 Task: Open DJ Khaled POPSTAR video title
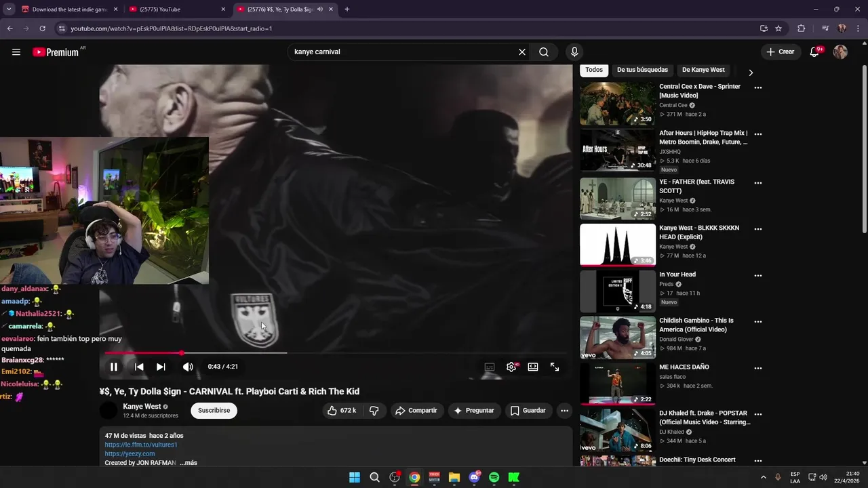point(705,418)
